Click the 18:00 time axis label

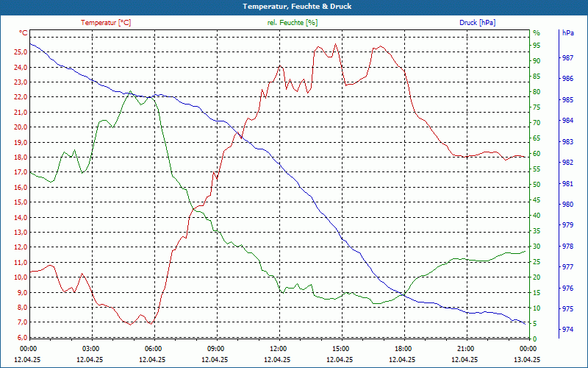click(x=403, y=349)
